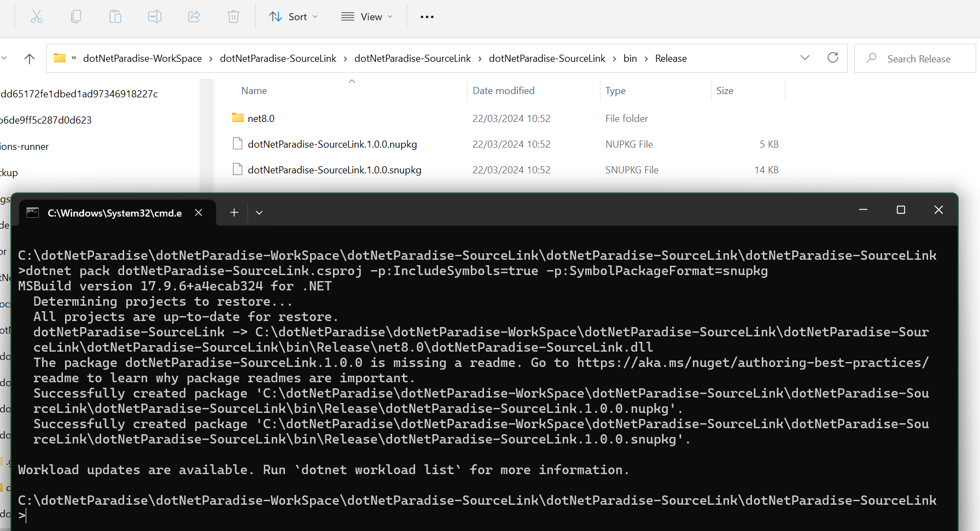Navigate to dotNetParadise-WorkSpace breadcrumb
Screen dimensions: 980x531
[x=142, y=59]
